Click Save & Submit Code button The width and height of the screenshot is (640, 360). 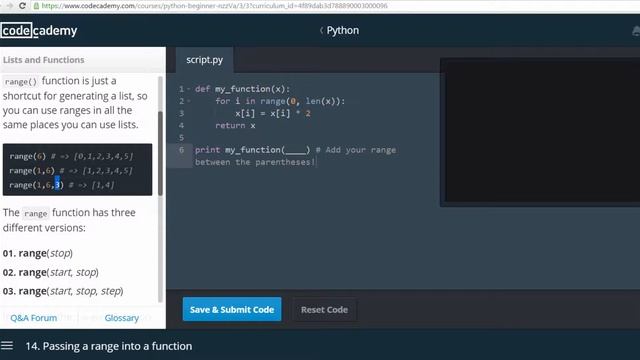point(232,309)
